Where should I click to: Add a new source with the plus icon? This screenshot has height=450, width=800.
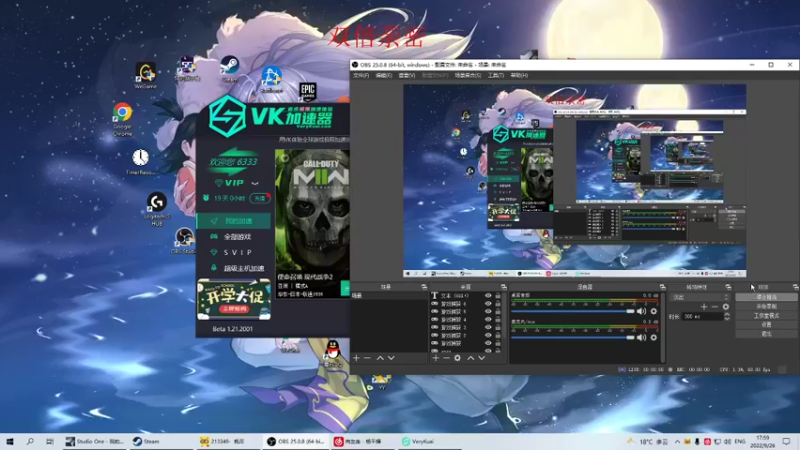436,358
